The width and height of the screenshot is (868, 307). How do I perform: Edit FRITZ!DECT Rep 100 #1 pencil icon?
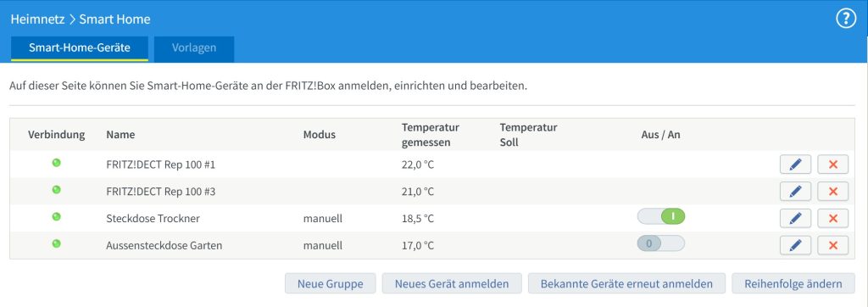pos(795,165)
